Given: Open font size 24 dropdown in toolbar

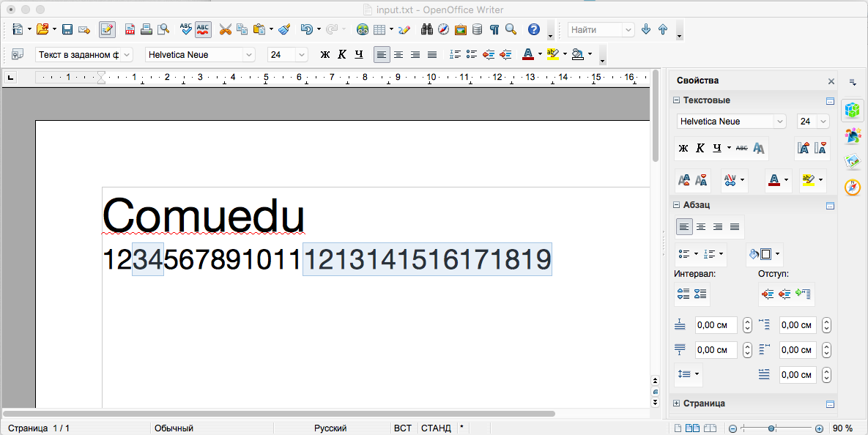Looking at the screenshot, I should pyautogui.click(x=302, y=55).
